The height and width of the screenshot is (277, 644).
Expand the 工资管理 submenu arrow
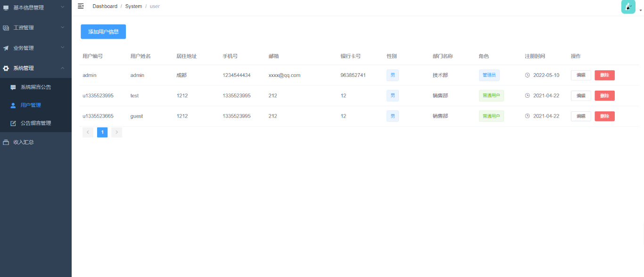pos(63,27)
